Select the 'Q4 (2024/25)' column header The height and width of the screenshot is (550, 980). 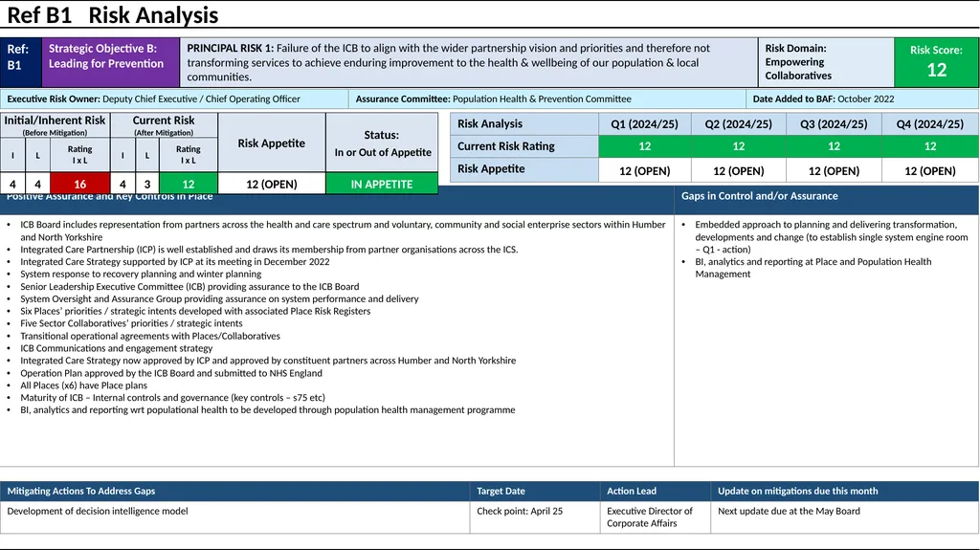(x=930, y=123)
